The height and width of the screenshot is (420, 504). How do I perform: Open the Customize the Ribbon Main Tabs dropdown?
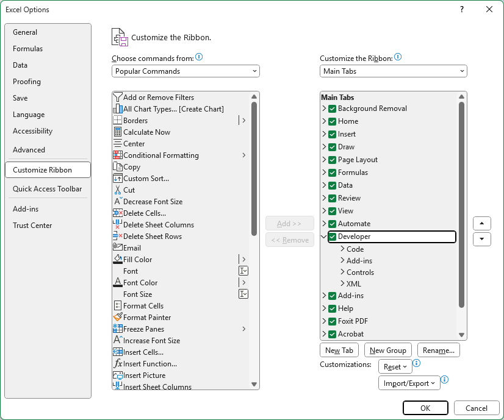393,71
